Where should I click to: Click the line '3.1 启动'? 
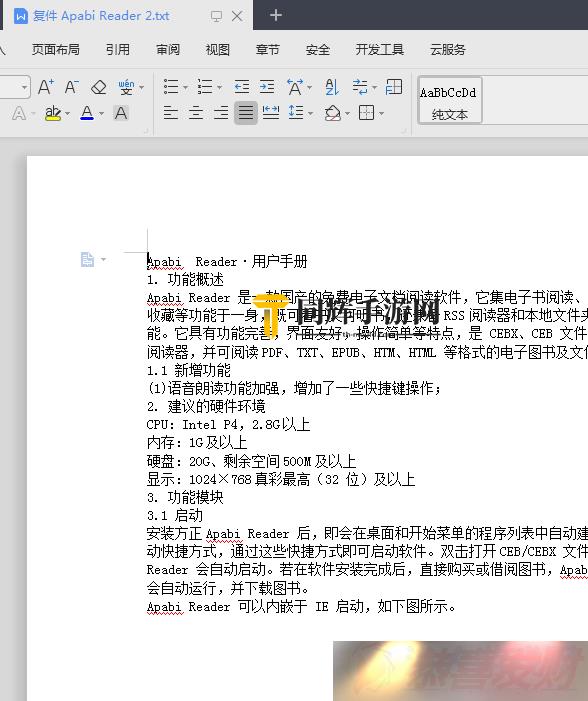click(175, 515)
